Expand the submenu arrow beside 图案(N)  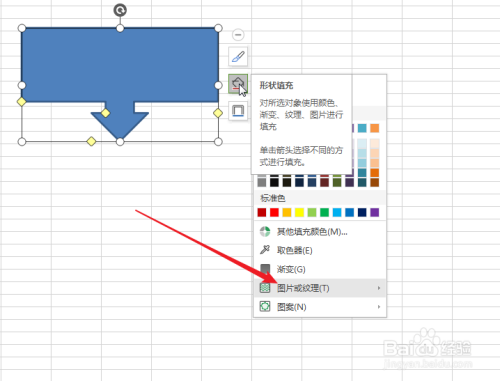click(379, 307)
